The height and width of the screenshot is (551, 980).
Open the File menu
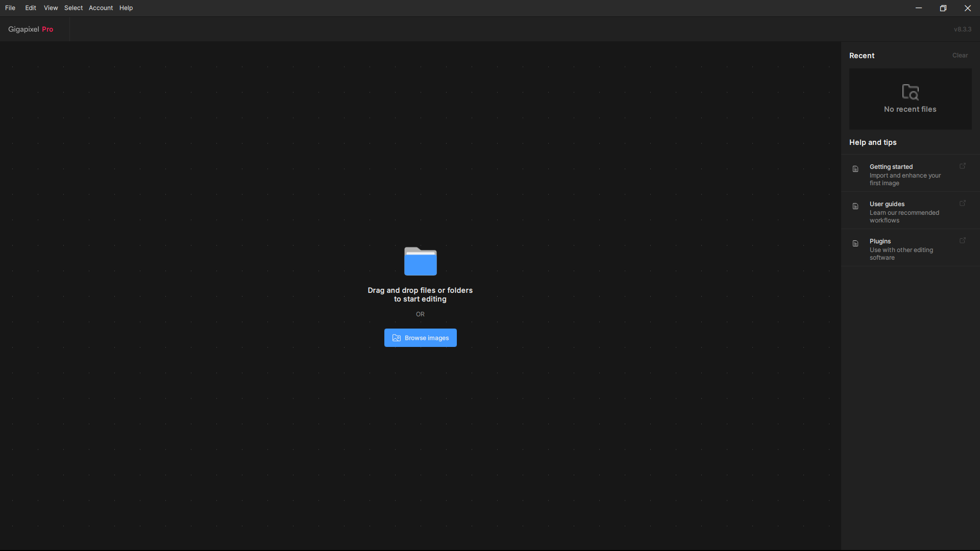10,8
